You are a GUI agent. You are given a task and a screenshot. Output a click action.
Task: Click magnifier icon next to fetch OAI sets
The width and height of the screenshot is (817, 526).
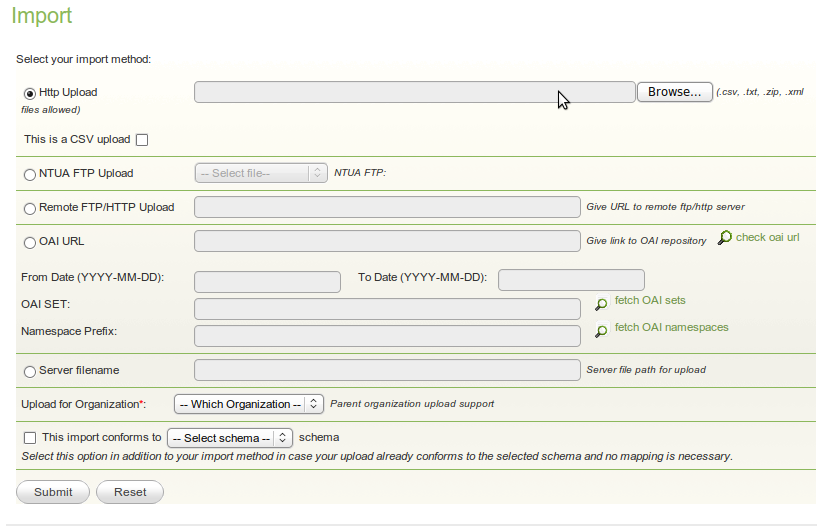pos(601,304)
